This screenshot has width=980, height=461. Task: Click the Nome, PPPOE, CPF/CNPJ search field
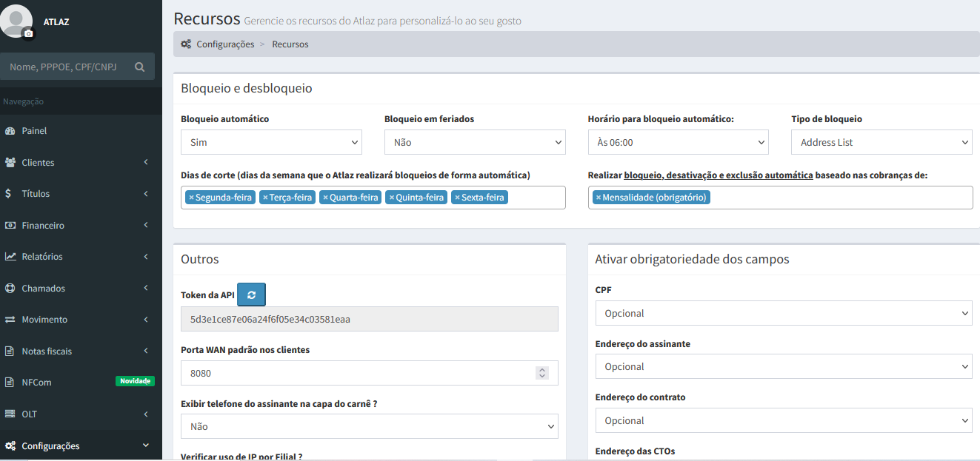pyautogui.click(x=68, y=67)
